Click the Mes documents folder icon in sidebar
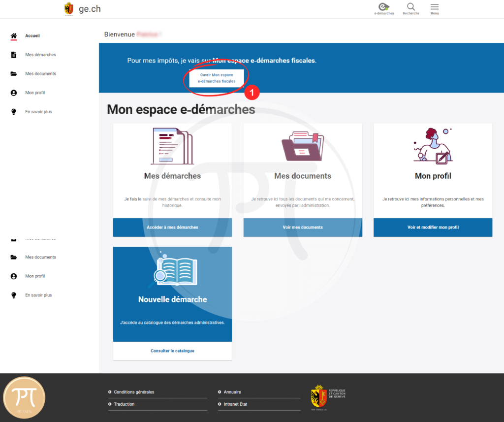Screen dimensions: 504x422 (13, 73)
